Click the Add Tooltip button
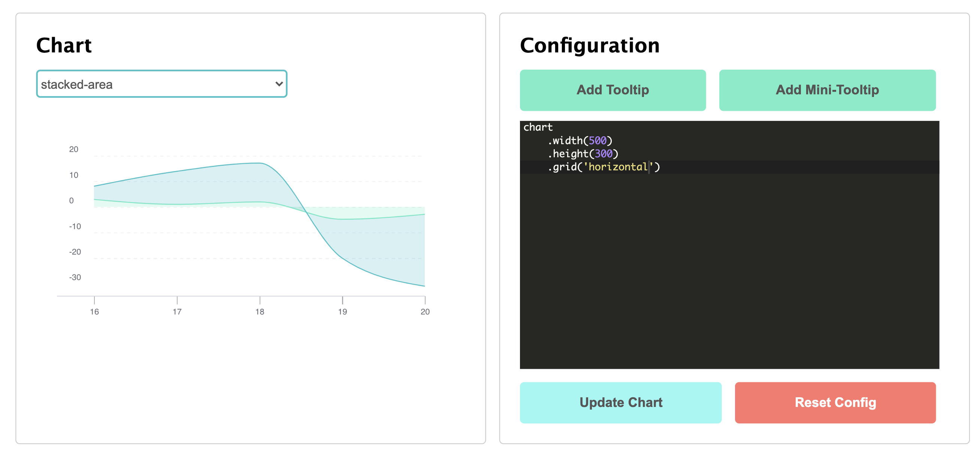This screenshot has height=456, width=980. pos(612,90)
